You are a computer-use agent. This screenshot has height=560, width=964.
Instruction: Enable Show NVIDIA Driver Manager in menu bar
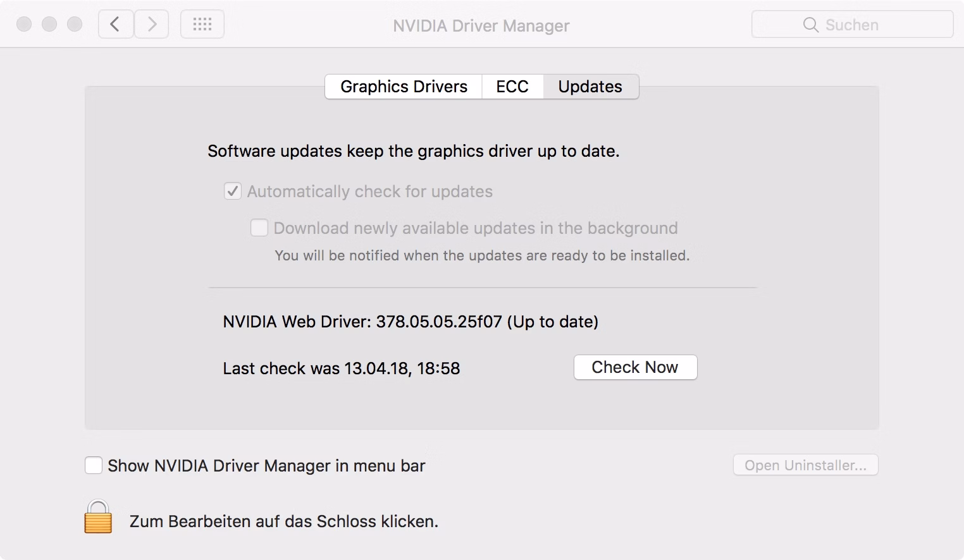point(94,466)
